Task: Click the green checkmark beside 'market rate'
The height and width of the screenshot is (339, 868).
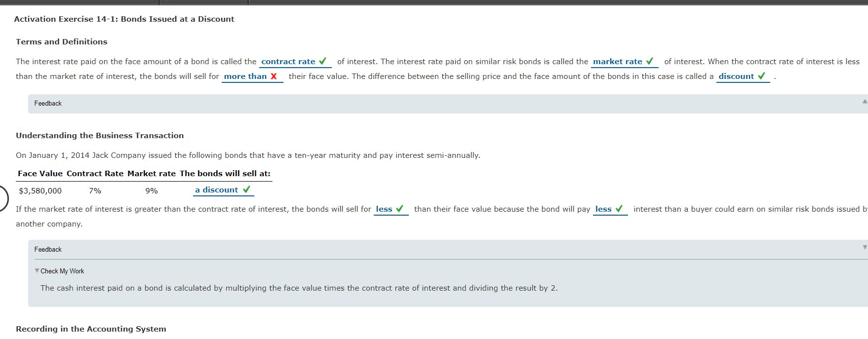Action: point(650,61)
